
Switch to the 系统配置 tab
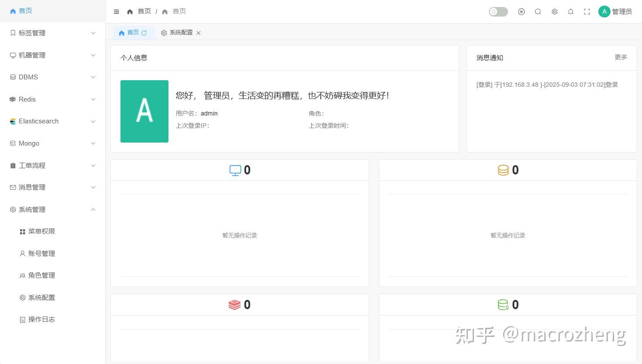[x=180, y=33]
